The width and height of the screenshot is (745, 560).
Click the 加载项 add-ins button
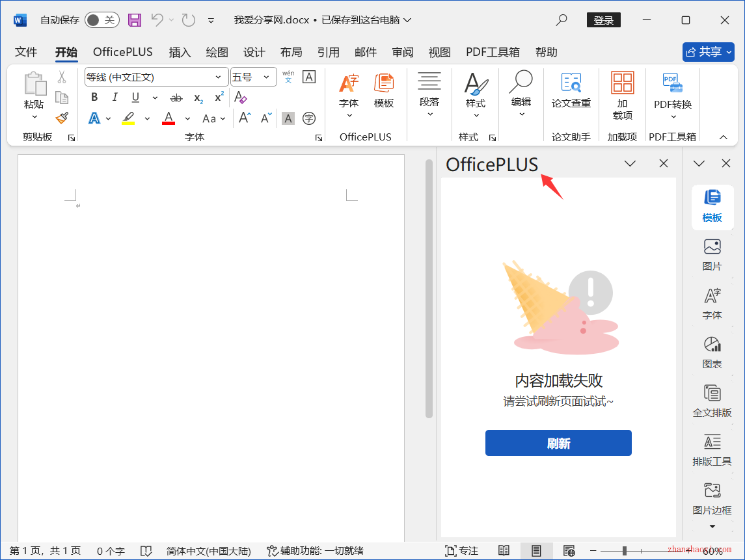pos(623,96)
